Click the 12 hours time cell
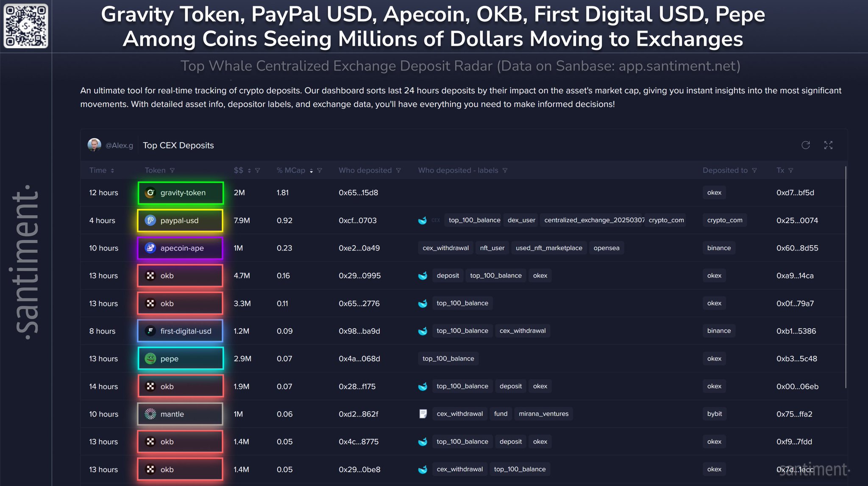 pos(103,193)
